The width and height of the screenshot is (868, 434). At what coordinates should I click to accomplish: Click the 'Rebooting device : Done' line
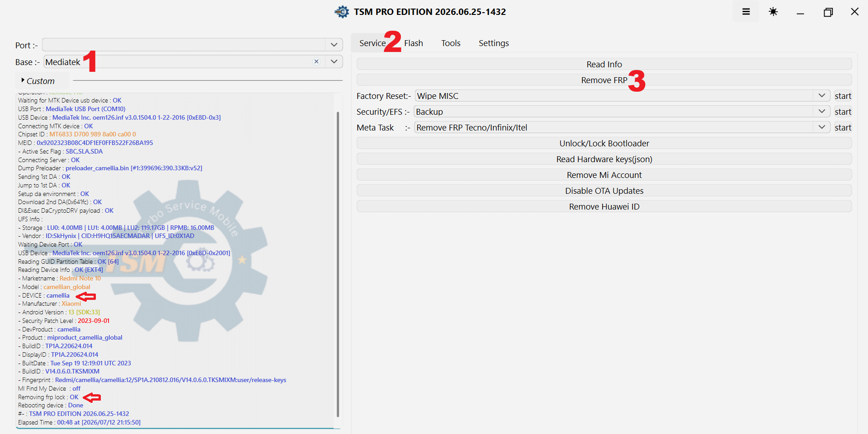(51, 405)
